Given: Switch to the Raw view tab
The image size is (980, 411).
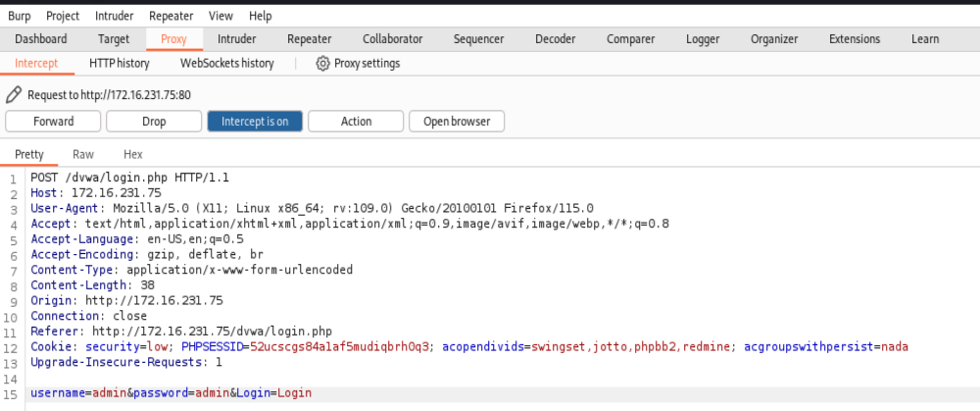Looking at the screenshot, I should pyautogui.click(x=83, y=155).
